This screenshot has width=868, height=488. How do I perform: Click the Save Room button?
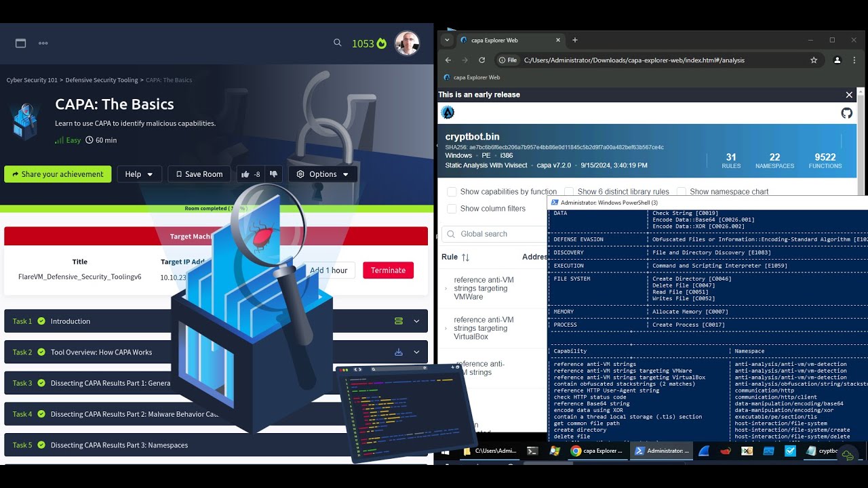pos(199,174)
